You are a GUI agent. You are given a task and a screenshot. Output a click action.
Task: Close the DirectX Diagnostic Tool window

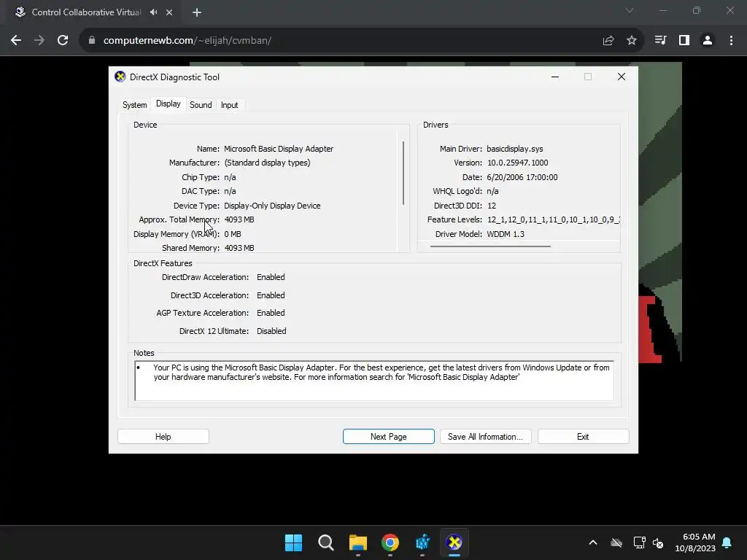tap(622, 77)
